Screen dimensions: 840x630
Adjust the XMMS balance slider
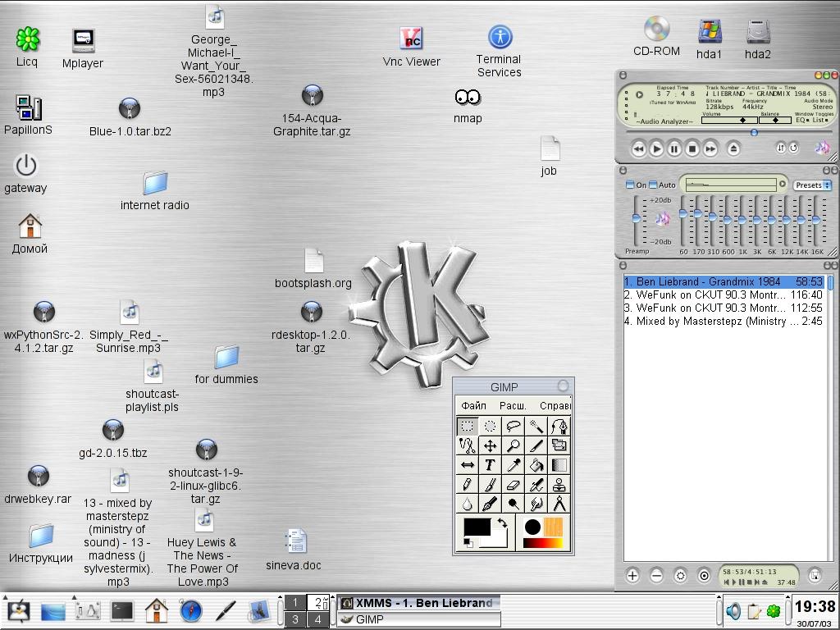click(x=774, y=121)
